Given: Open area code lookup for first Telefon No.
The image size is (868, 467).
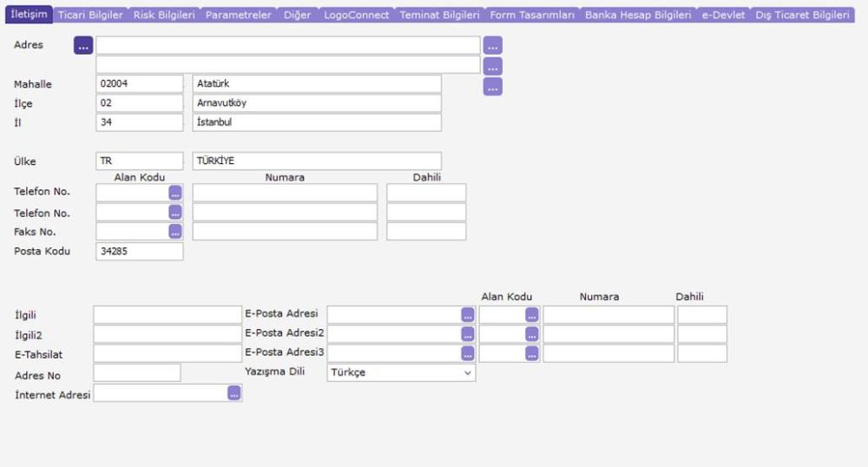Looking at the screenshot, I should (x=175, y=193).
